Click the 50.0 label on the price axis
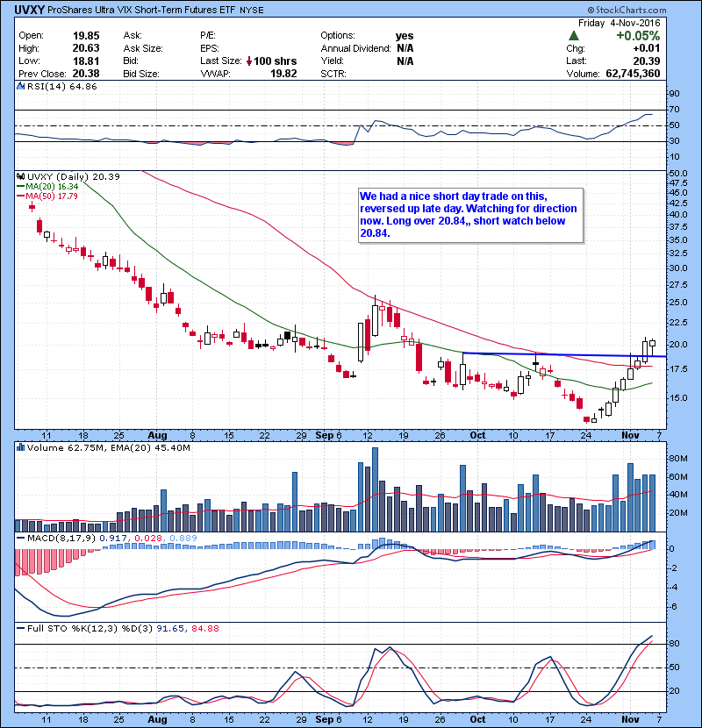Viewport: 702px width, 728px height. click(678, 173)
